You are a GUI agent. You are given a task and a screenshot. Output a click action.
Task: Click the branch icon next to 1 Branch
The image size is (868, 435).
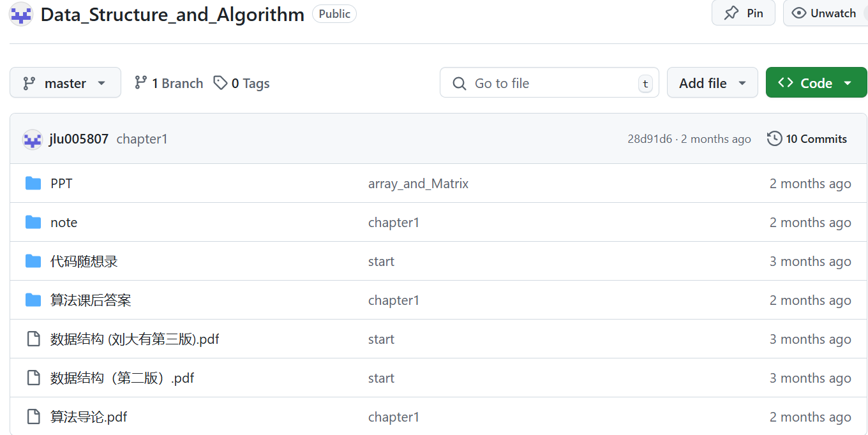[x=140, y=83]
